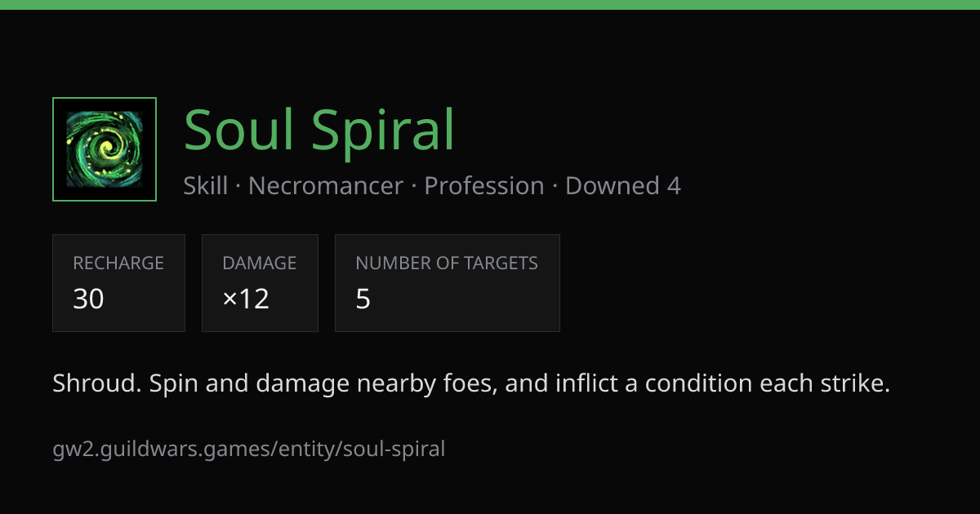The height and width of the screenshot is (514, 980).
Task: Click the Skill category label
Action: click(206, 186)
